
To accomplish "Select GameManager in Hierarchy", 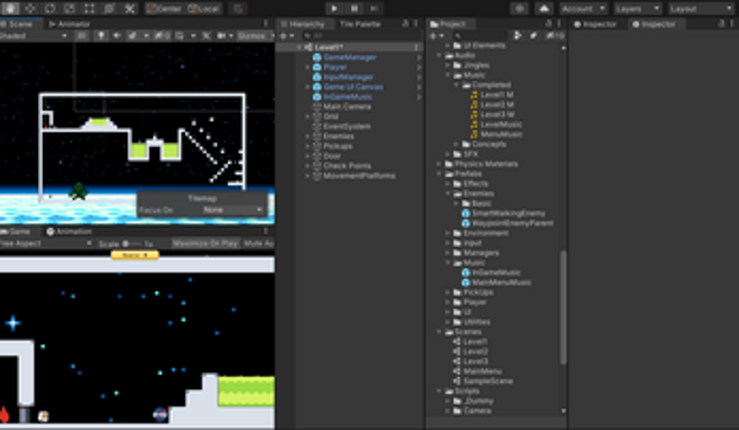I will click(x=350, y=57).
